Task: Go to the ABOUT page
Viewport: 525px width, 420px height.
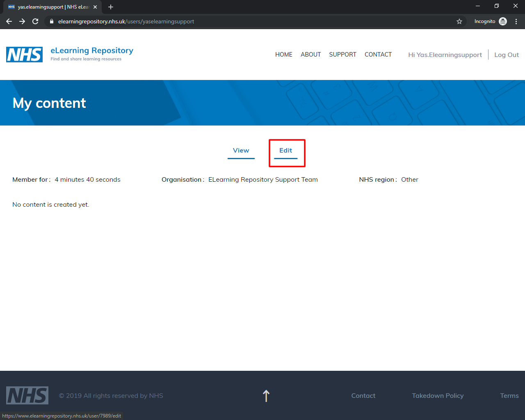Action: pyautogui.click(x=310, y=55)
